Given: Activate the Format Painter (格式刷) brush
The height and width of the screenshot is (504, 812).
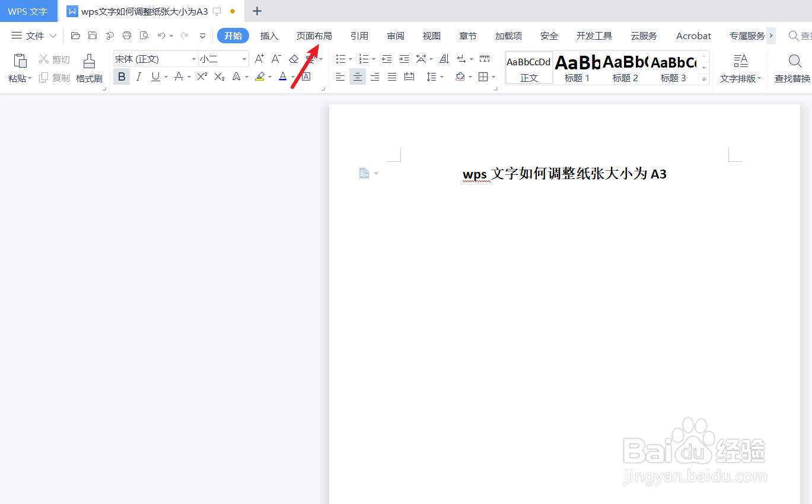Looking at the screenshot, I should (x=89, y=67).
